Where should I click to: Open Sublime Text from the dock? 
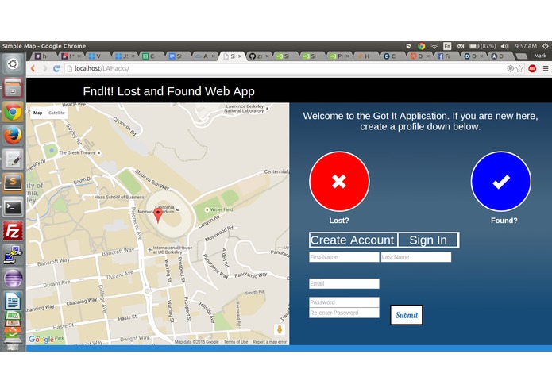coord(13,183)
